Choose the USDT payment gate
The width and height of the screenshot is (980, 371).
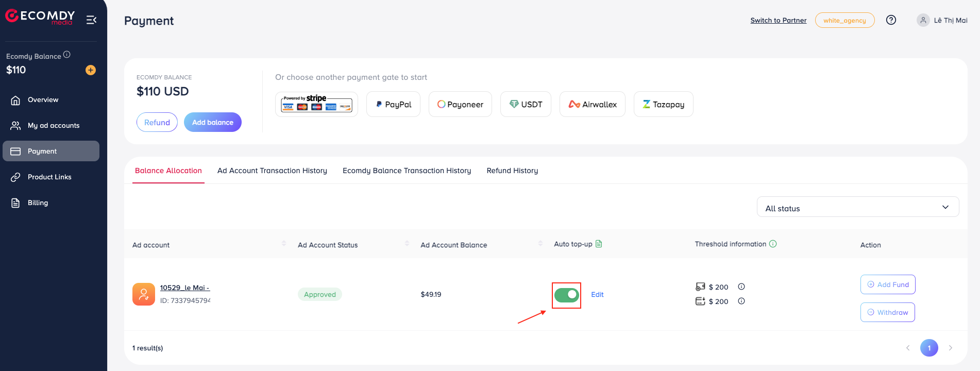point(526,104)
